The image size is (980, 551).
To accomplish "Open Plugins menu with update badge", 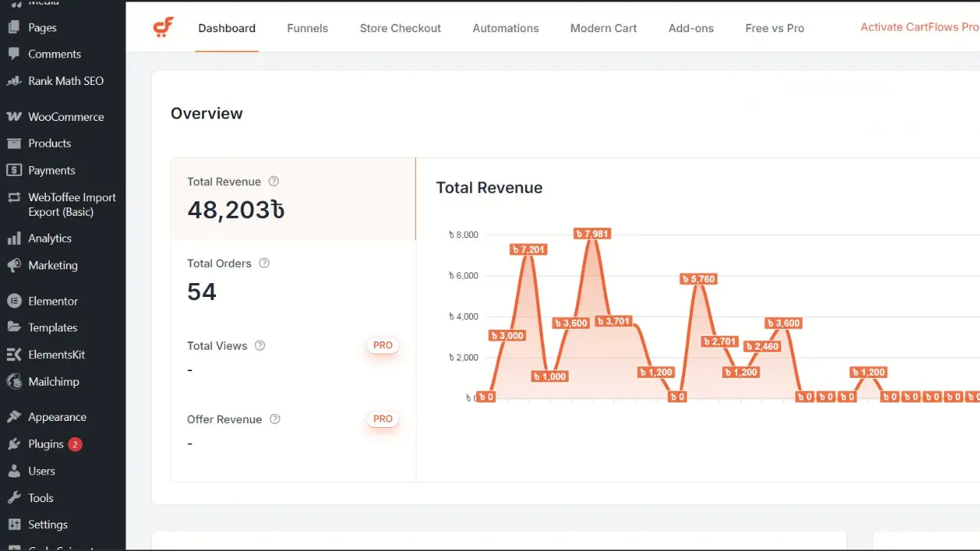I will (x=46, y=444).
